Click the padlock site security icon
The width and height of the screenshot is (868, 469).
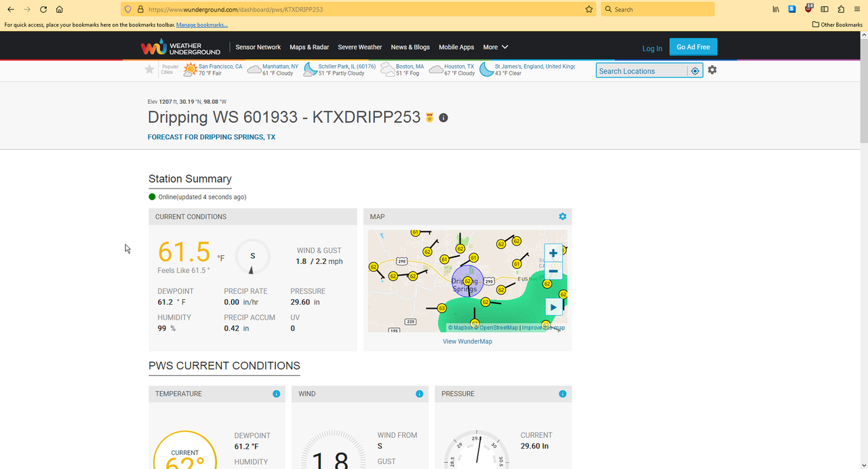pos(140,10)
